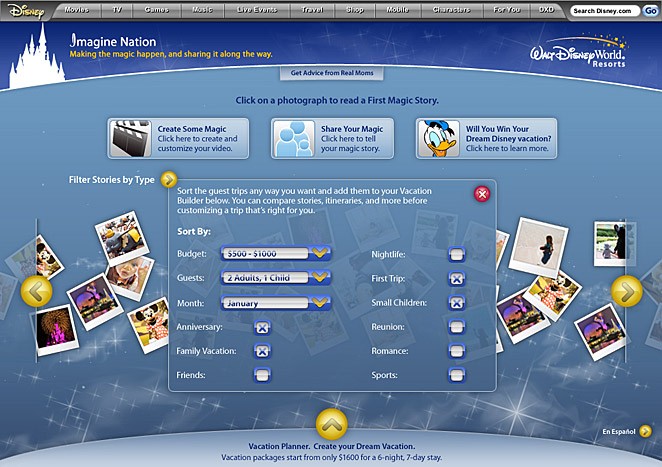Uncheck the First Trip checkbox

tap(456, 279)
